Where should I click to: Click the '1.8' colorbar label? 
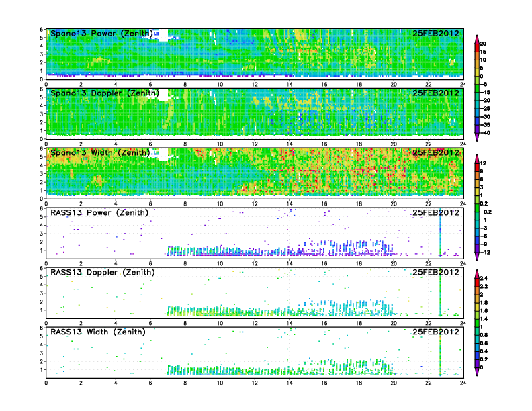coord(484,302)
